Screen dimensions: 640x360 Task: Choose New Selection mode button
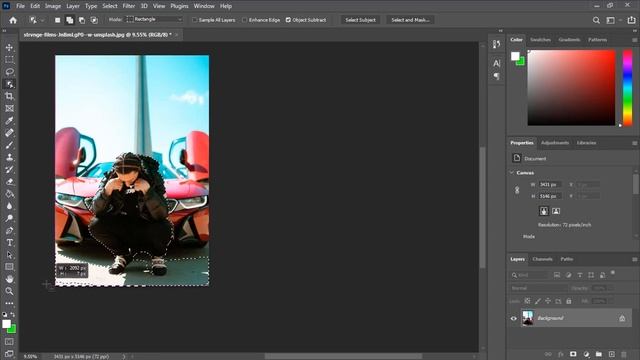click(x=58, y=20)
